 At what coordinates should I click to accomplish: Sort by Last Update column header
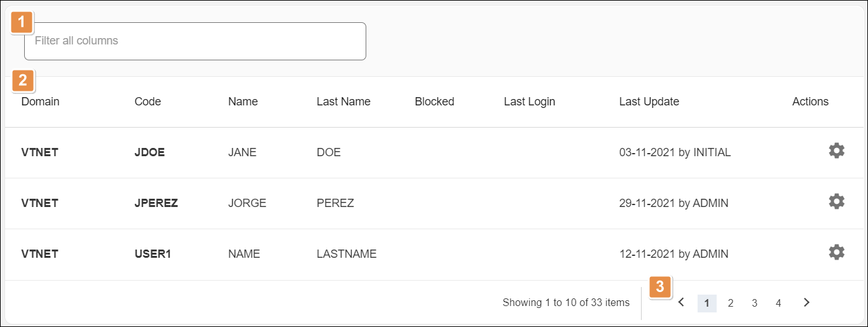click(x=649, y=102)
